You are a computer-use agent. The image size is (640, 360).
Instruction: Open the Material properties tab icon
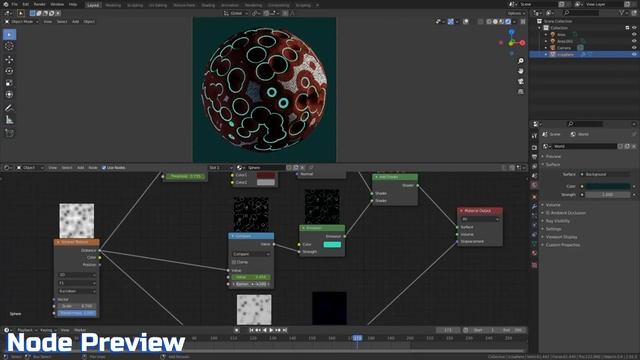534,253
